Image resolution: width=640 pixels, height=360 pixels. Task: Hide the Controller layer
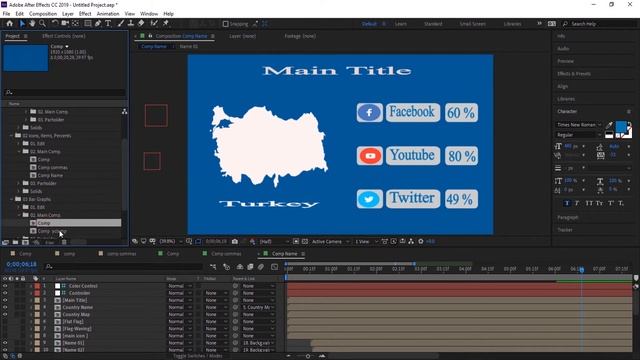click(x=5, y=293)
